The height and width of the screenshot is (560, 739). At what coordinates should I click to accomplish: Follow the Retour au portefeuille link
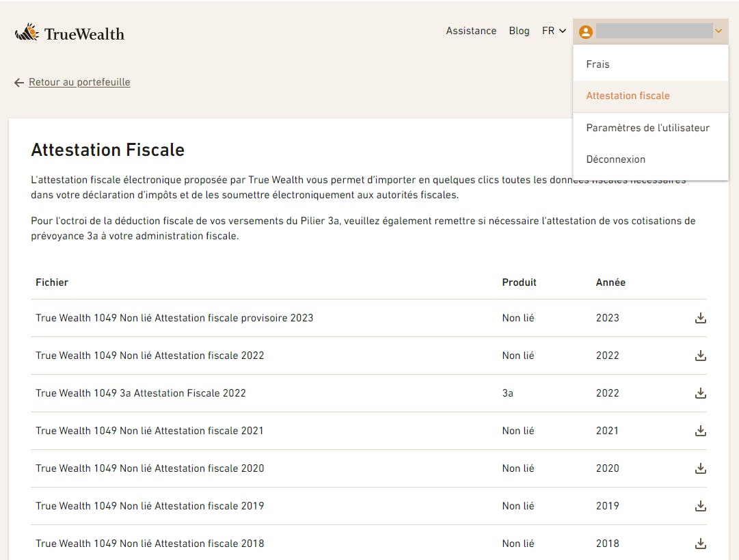79,82
